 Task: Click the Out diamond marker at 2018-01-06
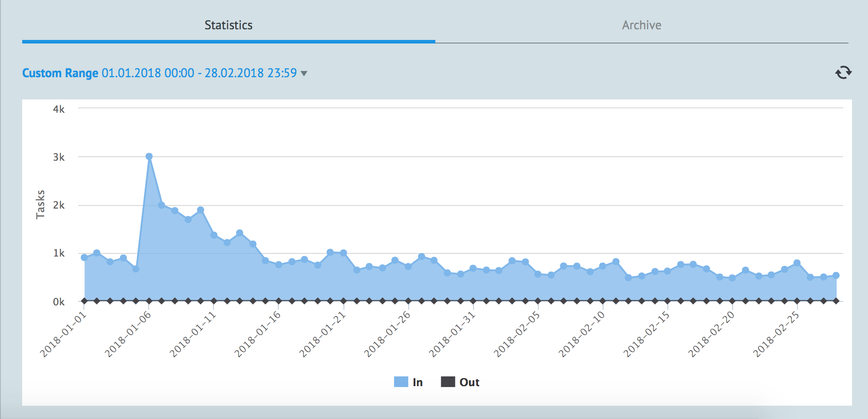pyautogui.click(x=149, y=301)
